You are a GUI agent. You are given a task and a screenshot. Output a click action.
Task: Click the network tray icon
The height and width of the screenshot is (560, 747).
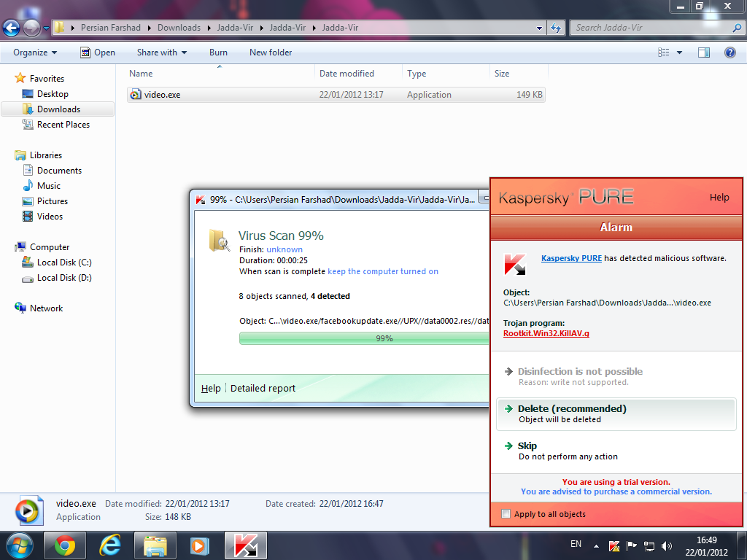(x=649, y=545)
